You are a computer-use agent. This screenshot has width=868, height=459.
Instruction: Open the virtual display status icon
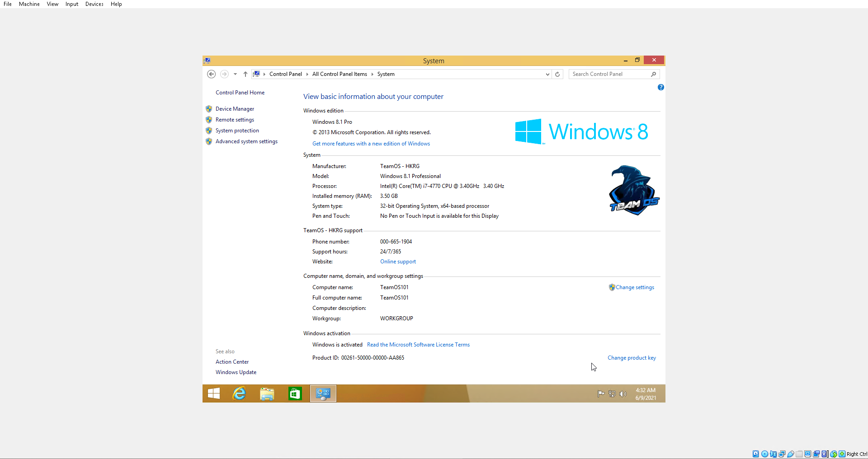click(x=807, y=454)
